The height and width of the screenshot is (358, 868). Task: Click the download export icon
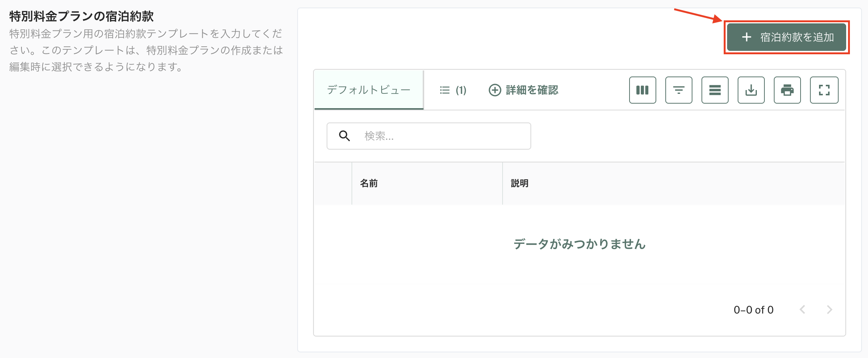[x=751, y=90]
